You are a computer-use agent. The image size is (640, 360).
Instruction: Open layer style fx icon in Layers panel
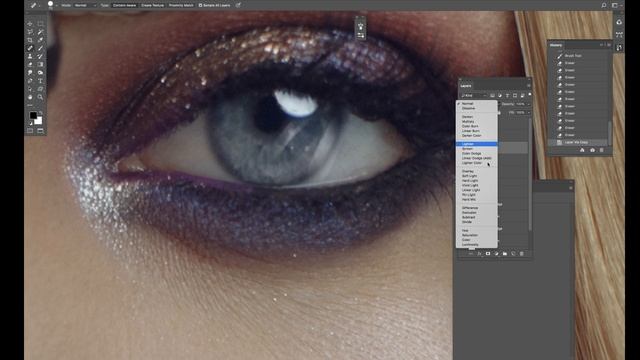coord(479,253)
